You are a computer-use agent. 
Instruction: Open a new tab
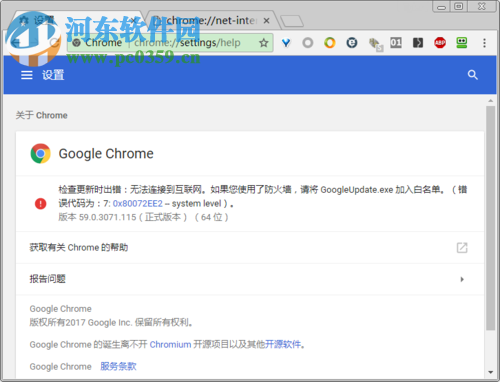292,21
